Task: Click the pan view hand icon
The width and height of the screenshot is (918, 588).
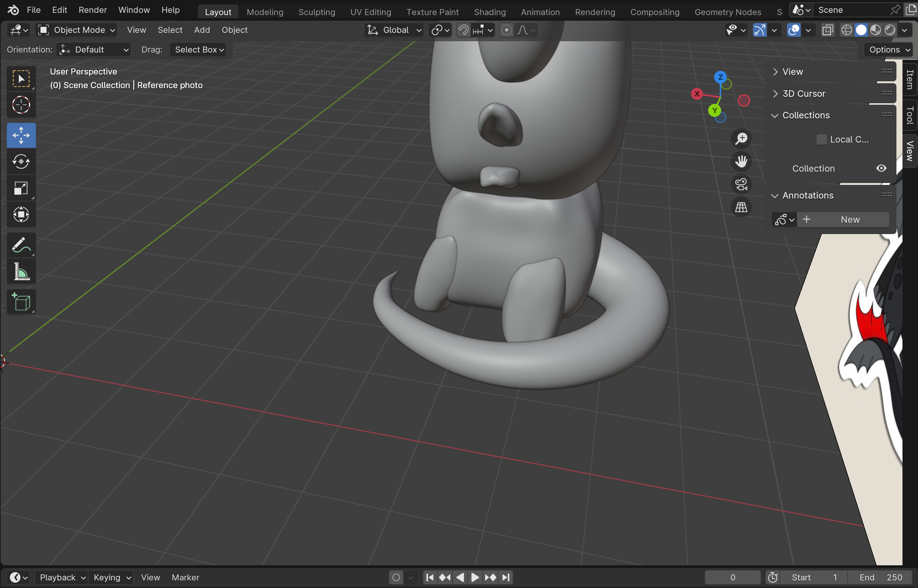Action: tap(741, 161)
